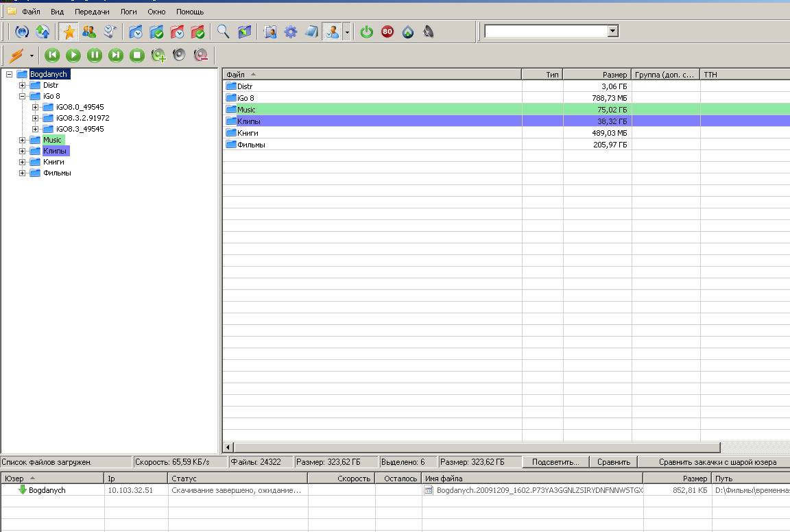Click the Подсветить... button
This screenshot has width=790, height=532.
point(555,462)
